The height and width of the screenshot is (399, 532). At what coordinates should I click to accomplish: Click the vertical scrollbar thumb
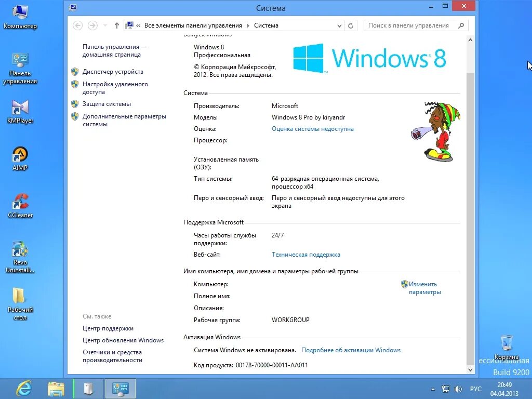tap(470, 219)
